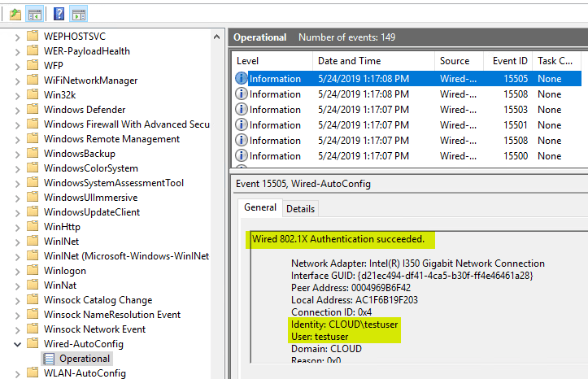
Task: Click the Up One Level toolbar icon
Action: 16,13
